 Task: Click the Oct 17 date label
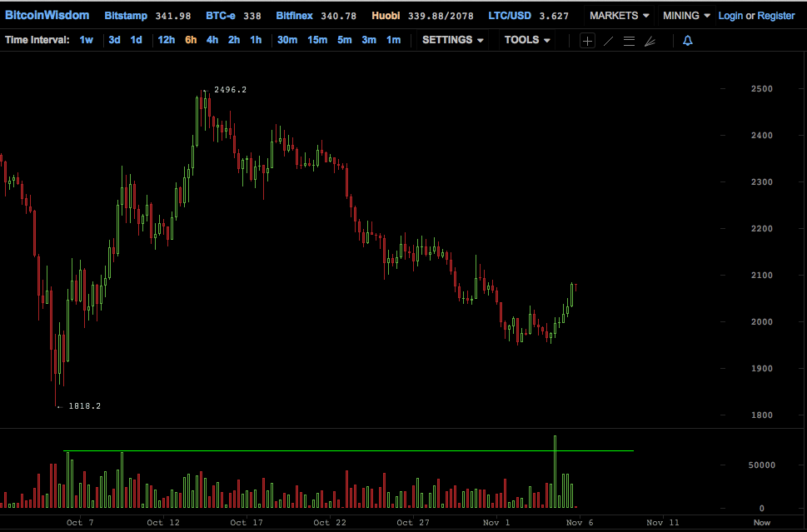[x=246, y=523]
